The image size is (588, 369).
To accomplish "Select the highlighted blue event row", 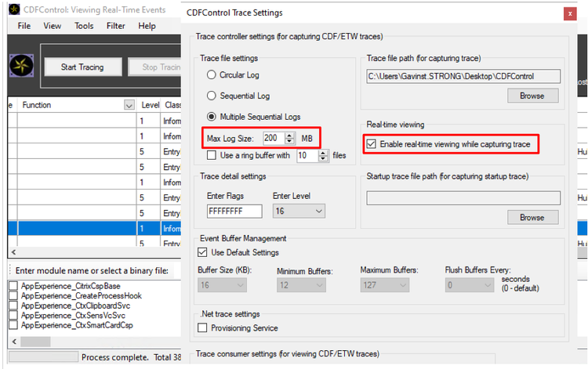I will [x=94, y=228].
